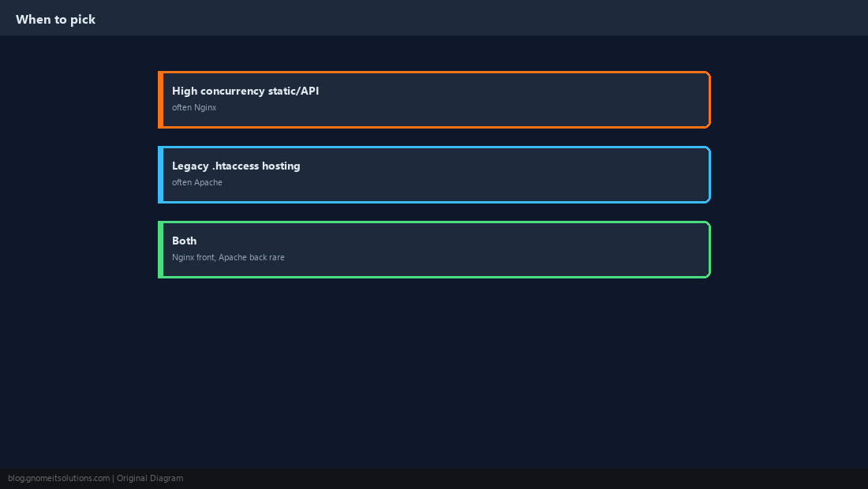Viewport: 868px width, 489px height.
Task: Click the 'High concurrency static/API' heading
Action: [245, 91]
